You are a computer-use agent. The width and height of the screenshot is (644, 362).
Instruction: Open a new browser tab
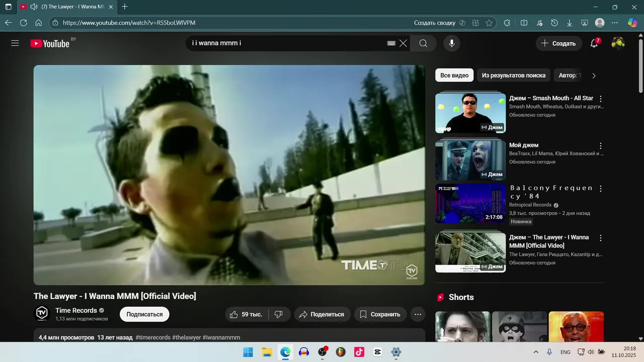pos(125,7)
